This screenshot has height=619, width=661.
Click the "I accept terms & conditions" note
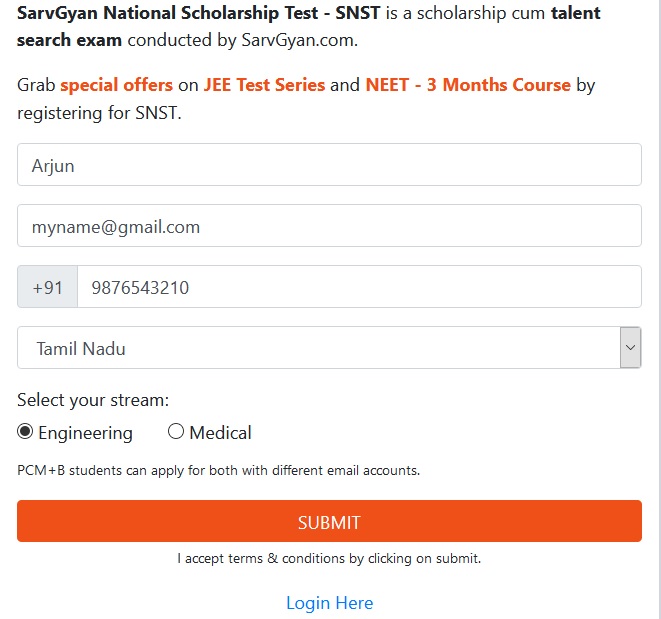329,558
